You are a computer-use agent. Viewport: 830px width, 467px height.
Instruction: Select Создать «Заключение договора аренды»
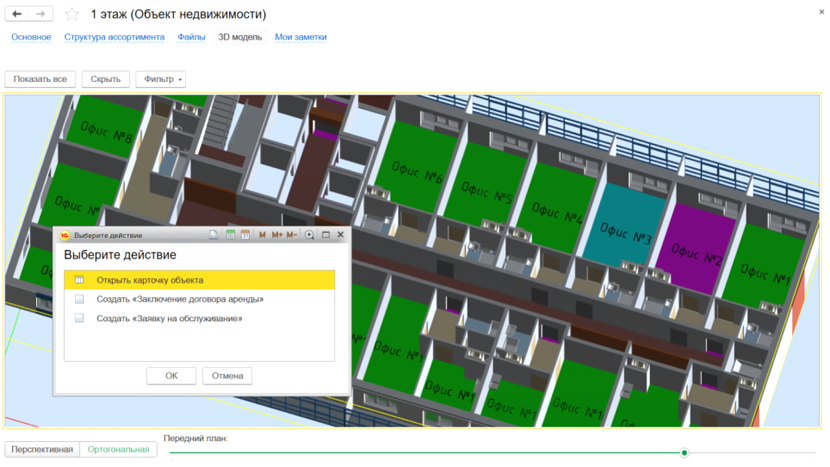pos(200,299)
